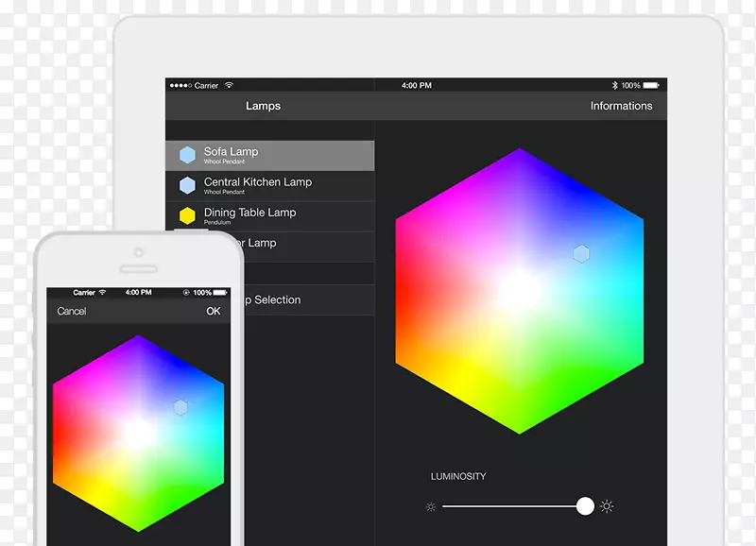
Task: Click the phone 4:00 PM clock
Action: click(138, 293)
